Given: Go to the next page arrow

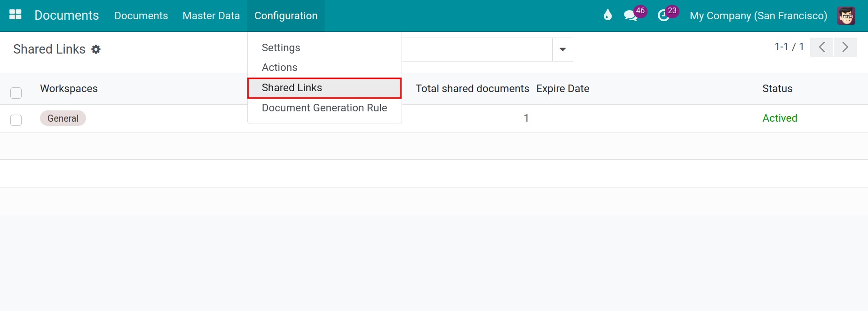Looking at the screenshot, I should (845, 47).
